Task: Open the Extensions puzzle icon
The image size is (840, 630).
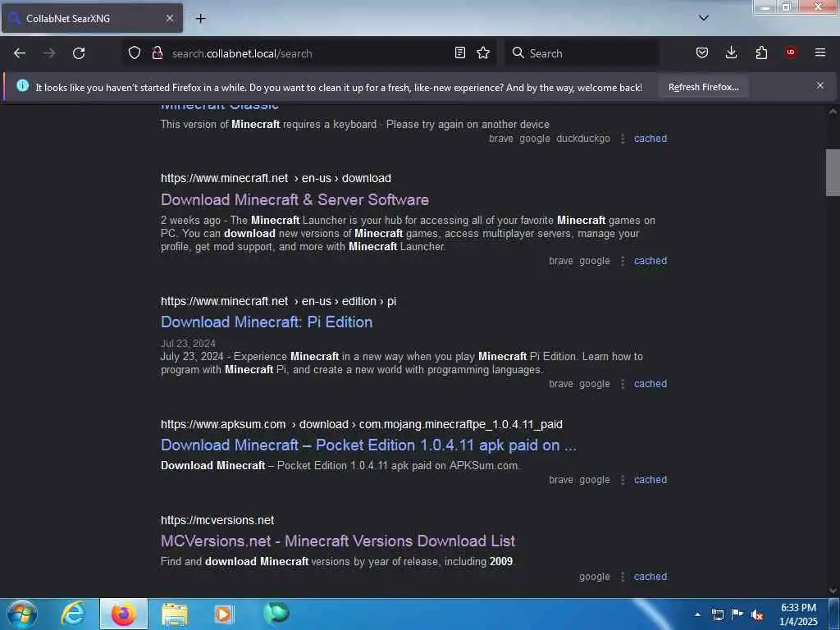Action: [x=761, y=52]
